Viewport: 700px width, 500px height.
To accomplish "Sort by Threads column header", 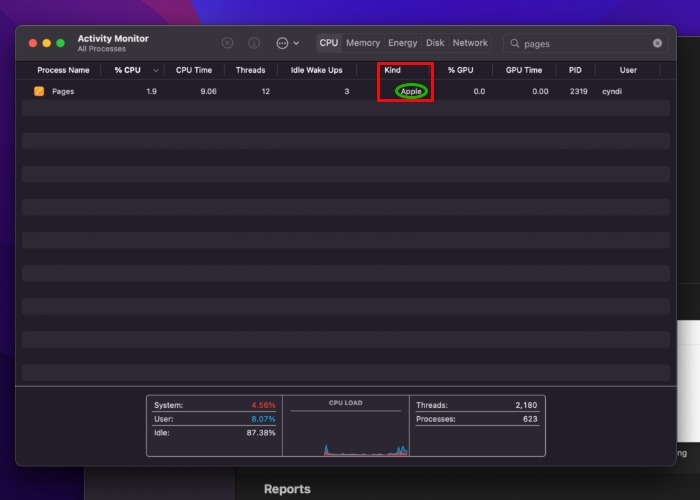I will [x=250, y=70].
